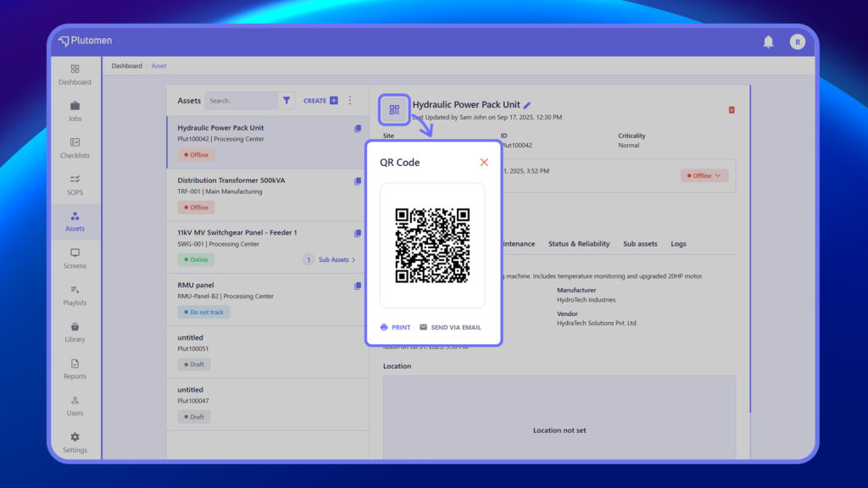Image resolution: width=868 pixels, height=488 pixels.
Task: Switch to the Status & Reliability tab
Action: tap(578, 243)
